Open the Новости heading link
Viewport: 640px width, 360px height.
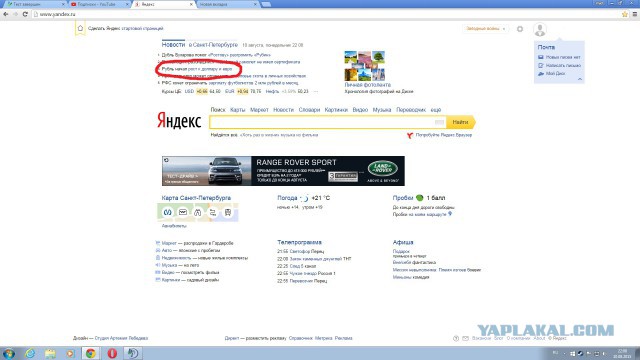click(173, 44)
